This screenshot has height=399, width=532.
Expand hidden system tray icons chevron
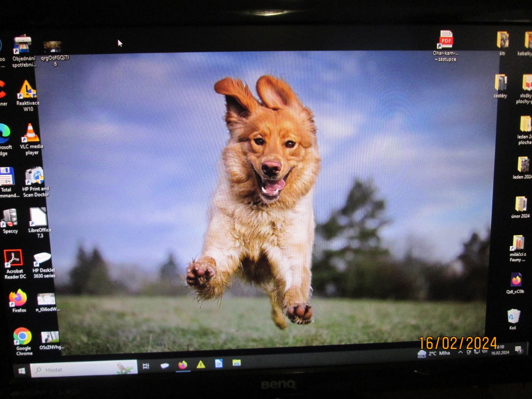pyautogui.click(x=460, y=352)
